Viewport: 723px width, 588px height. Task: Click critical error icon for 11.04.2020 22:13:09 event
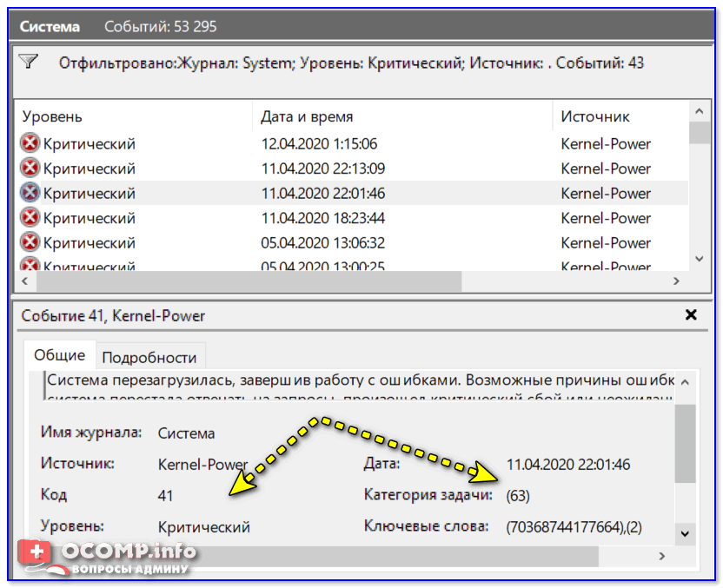30,168
